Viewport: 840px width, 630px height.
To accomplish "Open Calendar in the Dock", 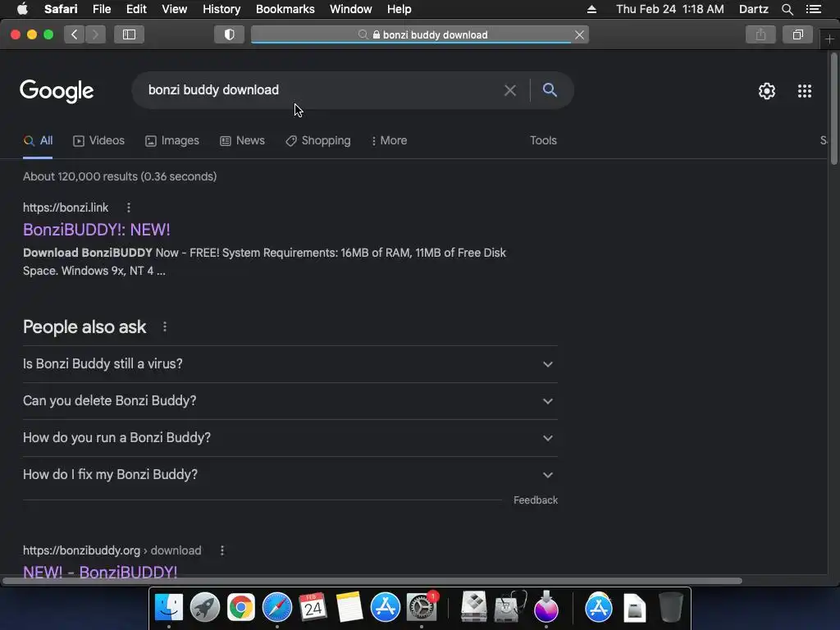I will click(313, 608).
